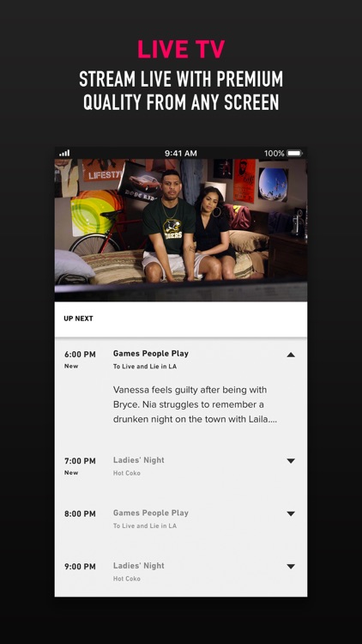362x644 pixels.
Task: Collapse the 6:00 PM Games People Play entry
Action: 291,355
